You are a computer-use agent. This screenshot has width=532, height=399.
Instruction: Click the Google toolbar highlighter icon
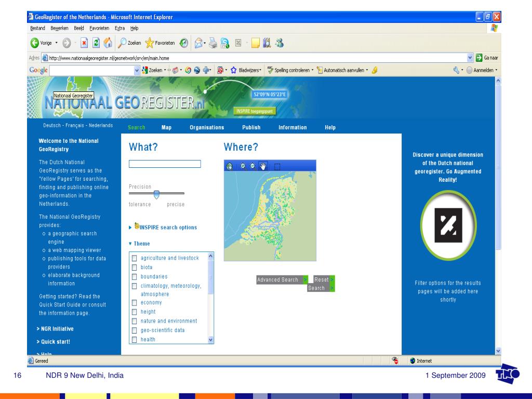[375, 70]
